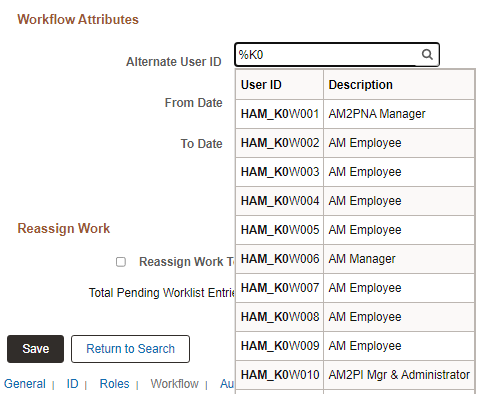Select the HAM_K0W005 row
The height and width of the screenshot is (394, 481).
[355, 230]
